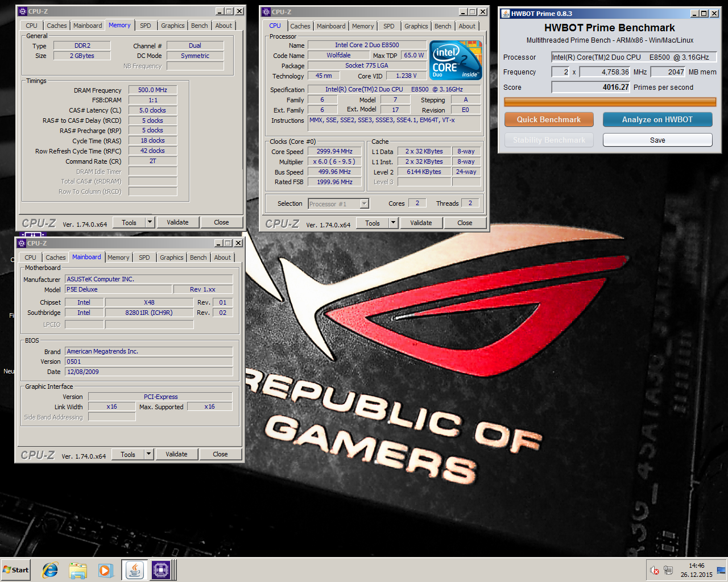Click the Start button
Image resolution: width=728 pixels, height=582 pixels.
pos(16,570)
